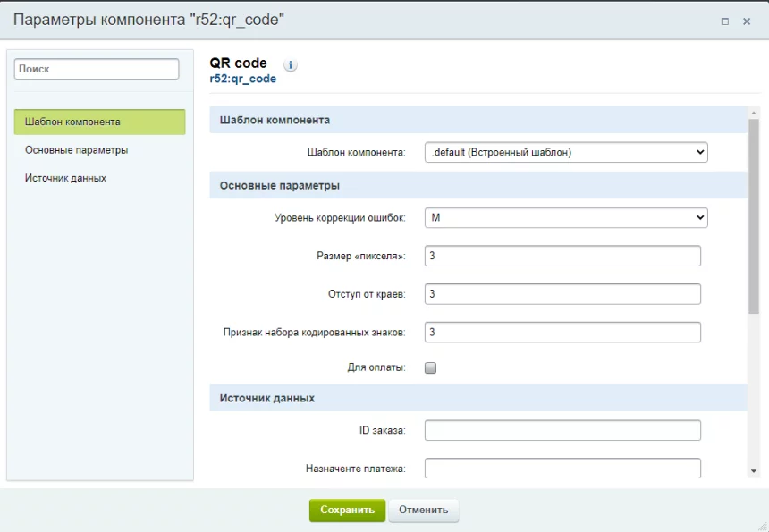Go to «Источник данных» in sidebar
Viewport: 769px width, 532px height.
[x=65, y=178]
